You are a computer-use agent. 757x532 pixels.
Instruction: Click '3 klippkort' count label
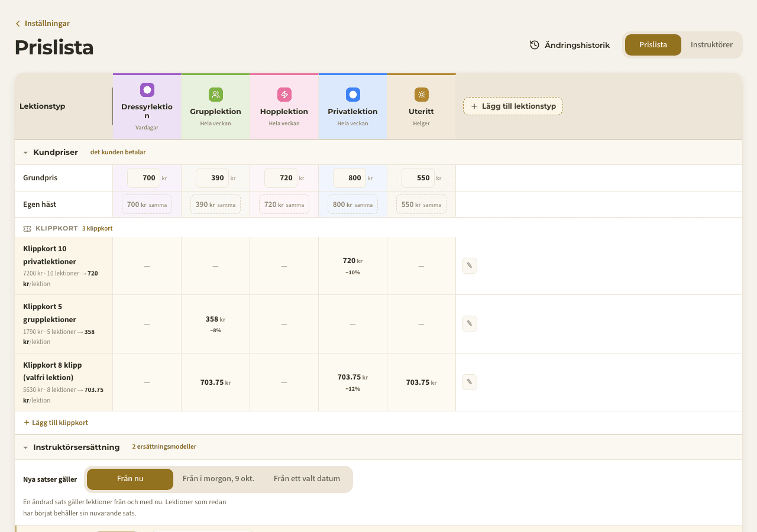click(x=98, y=228)
